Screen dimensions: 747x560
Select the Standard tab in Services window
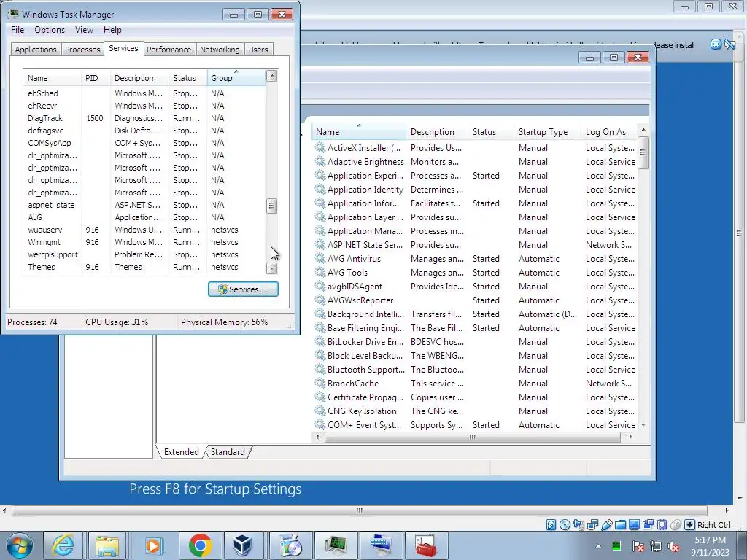point(228,452)
